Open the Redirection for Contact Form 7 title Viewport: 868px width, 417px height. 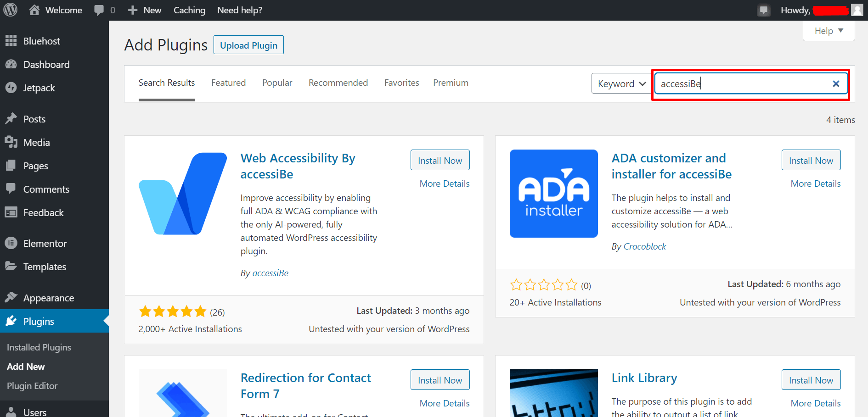pyautogui.click(x=306, y=386)
